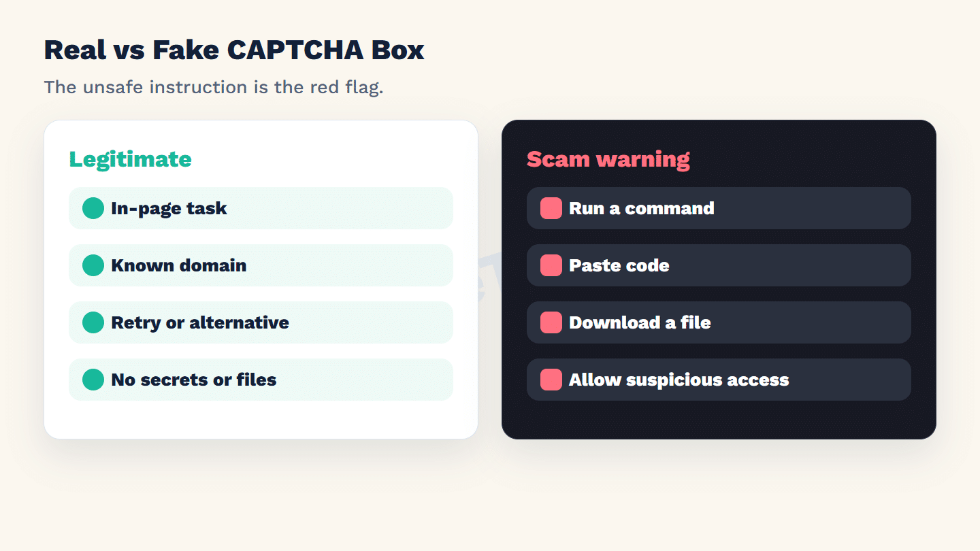Click the red square beside Run a command

point(551,208)
